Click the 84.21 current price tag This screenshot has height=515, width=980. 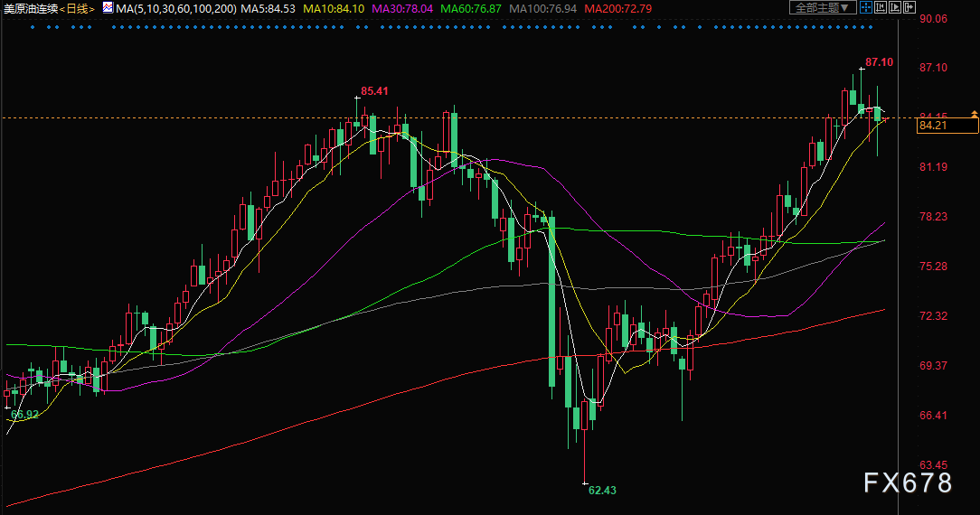947,126
